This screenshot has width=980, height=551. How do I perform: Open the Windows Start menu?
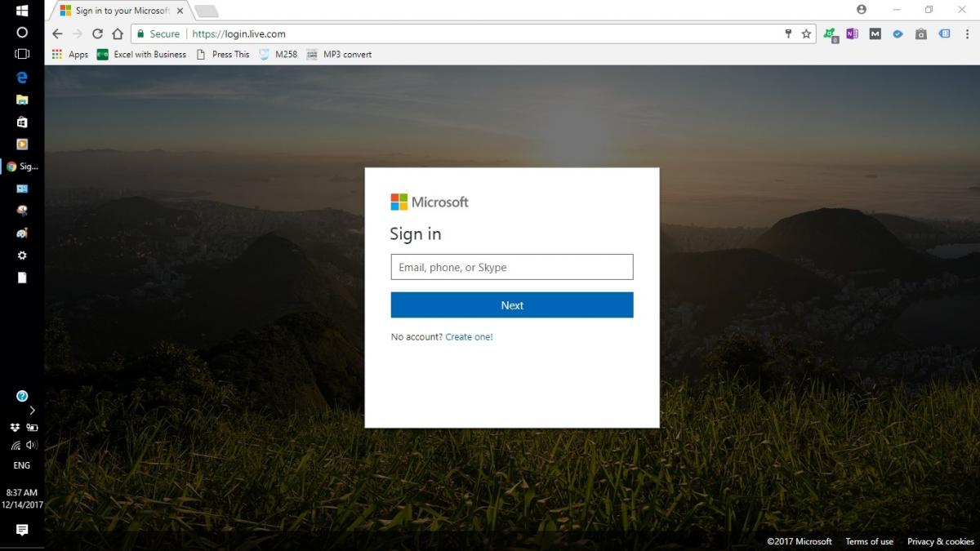point(22,11)
